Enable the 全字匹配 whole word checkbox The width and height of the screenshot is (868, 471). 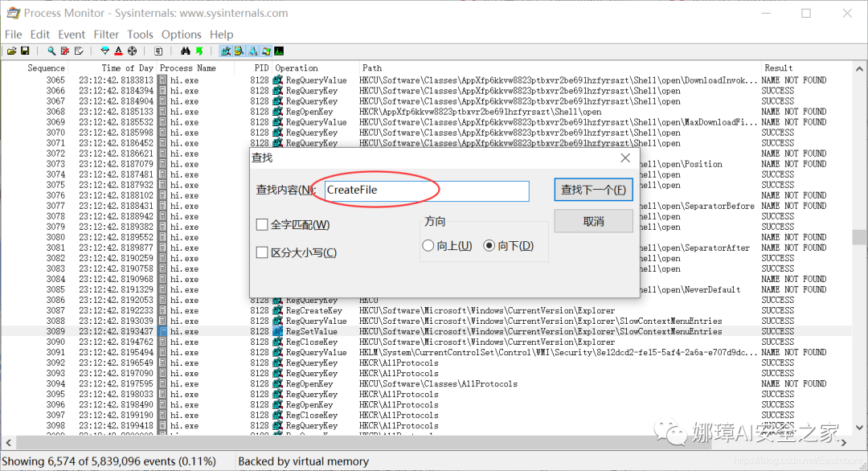point(261,224)
